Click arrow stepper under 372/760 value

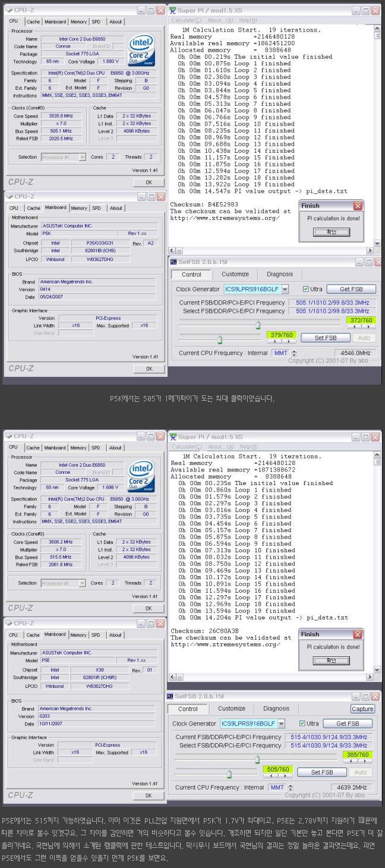[x=361, y=327]
